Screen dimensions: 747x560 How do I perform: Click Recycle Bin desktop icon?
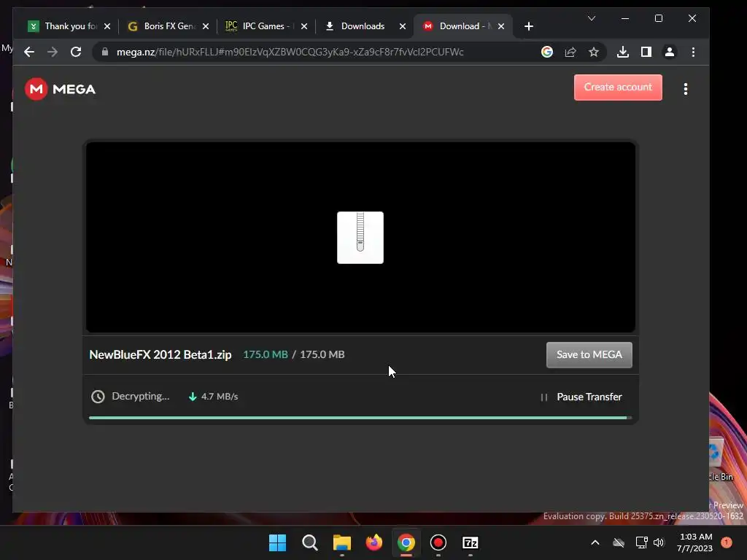click(720, 459)
